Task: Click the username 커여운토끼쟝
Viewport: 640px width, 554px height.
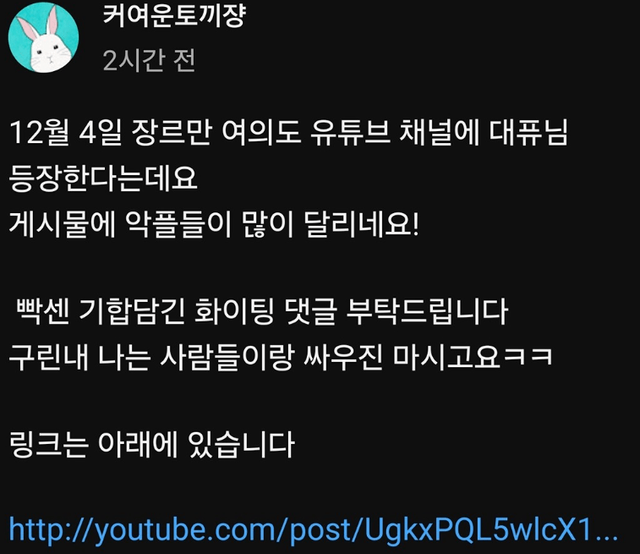Action: click(174, 16)
